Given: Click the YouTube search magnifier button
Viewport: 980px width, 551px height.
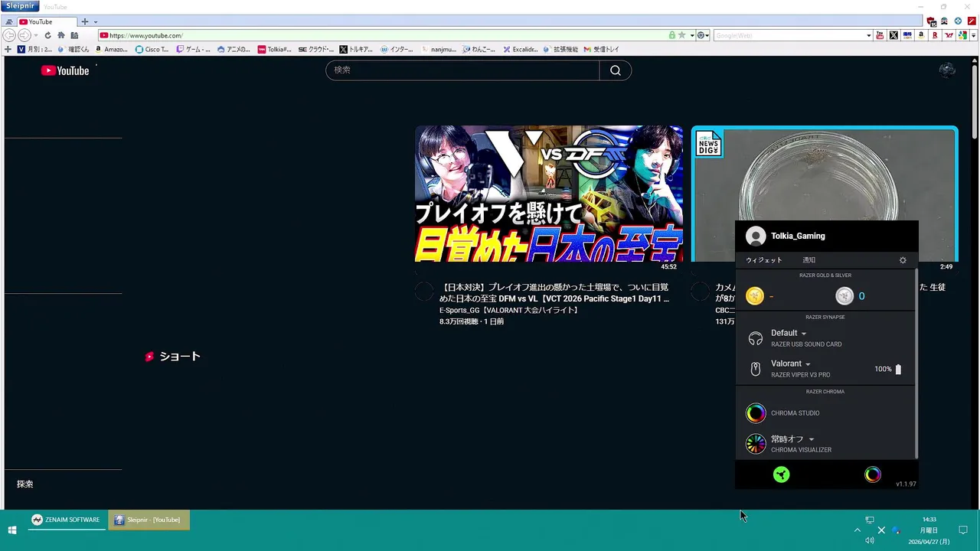Looking at the screenshot, I should [616, 70].
